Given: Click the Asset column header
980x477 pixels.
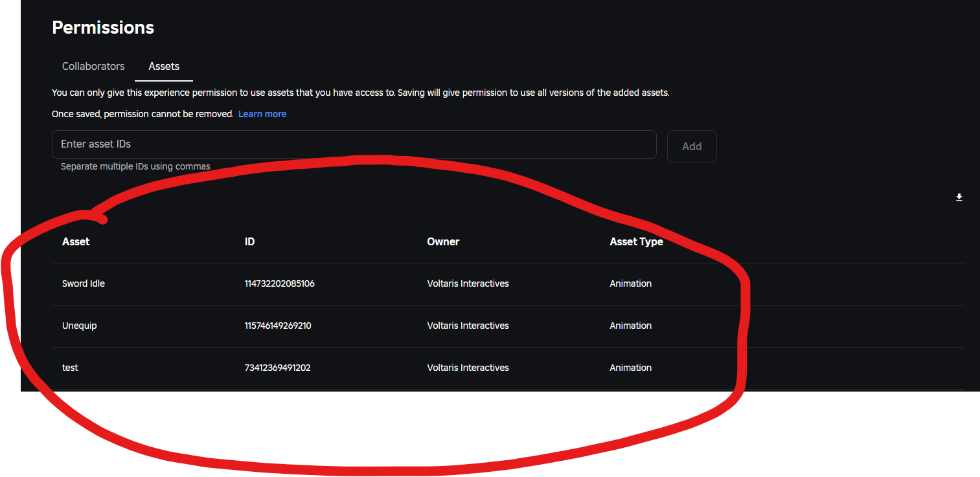Looking at the screenshot, I should tap(76, 241).
